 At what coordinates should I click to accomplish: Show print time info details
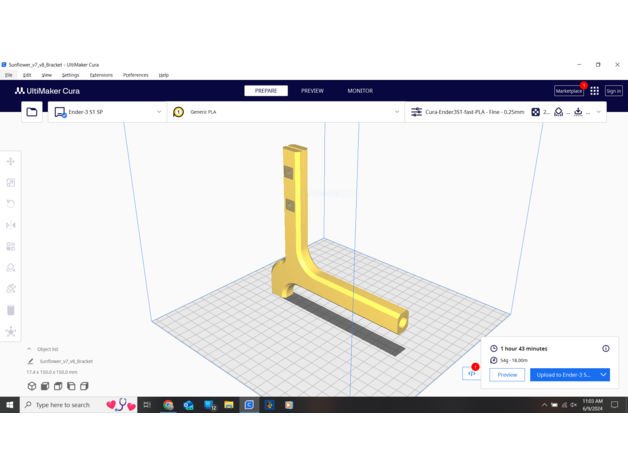[605, 349]
